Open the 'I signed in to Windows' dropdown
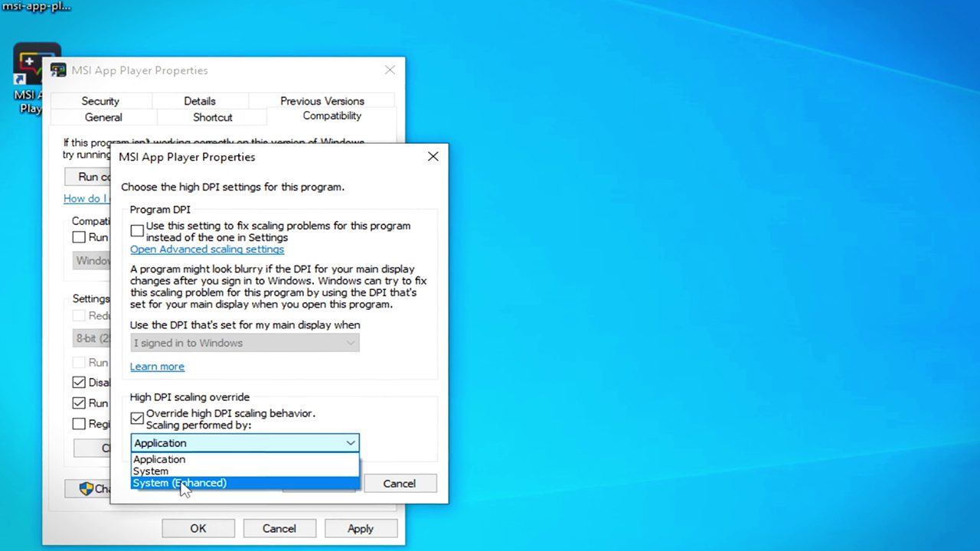Image resolution: width=980 pixels, height=551 pixels. 245,343
